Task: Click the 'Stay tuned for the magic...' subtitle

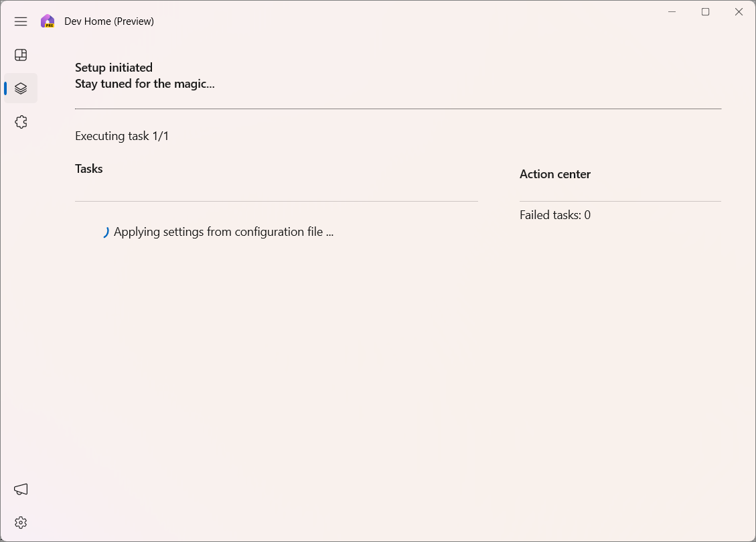Action: click(x=145, y=83)
